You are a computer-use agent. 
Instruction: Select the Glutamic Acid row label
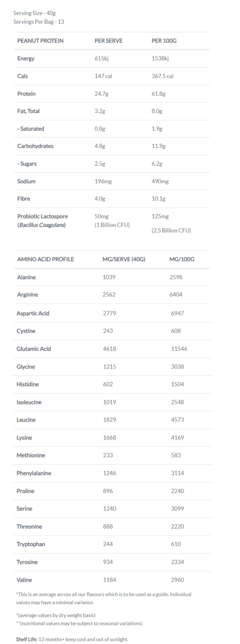(x=34, y=349)
